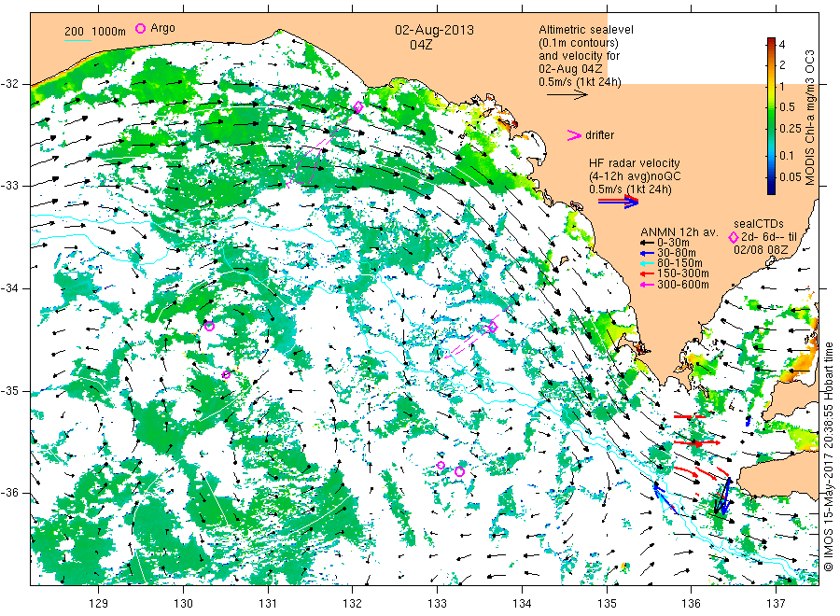Click the 'Argo' legend label
The width and height of the screenshot is (840, 616).
click(162, 28)
